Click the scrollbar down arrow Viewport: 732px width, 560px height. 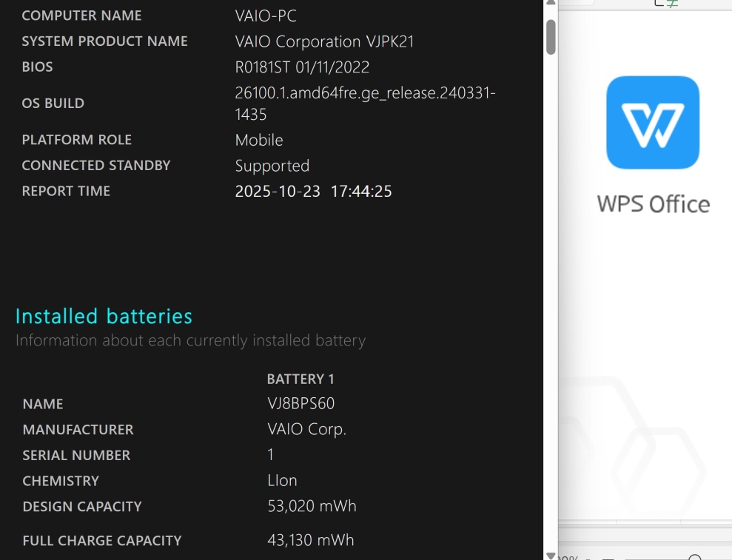click(551, 555)
